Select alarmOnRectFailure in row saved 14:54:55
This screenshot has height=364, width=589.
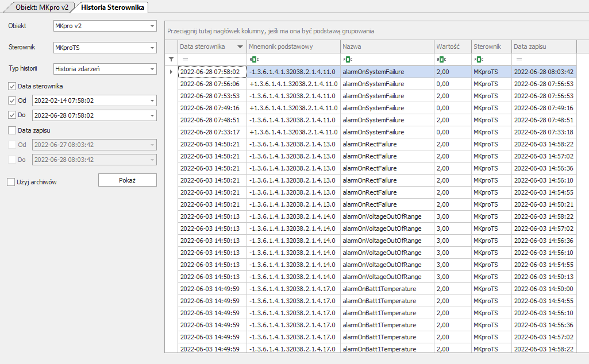(x=387, y=192)
